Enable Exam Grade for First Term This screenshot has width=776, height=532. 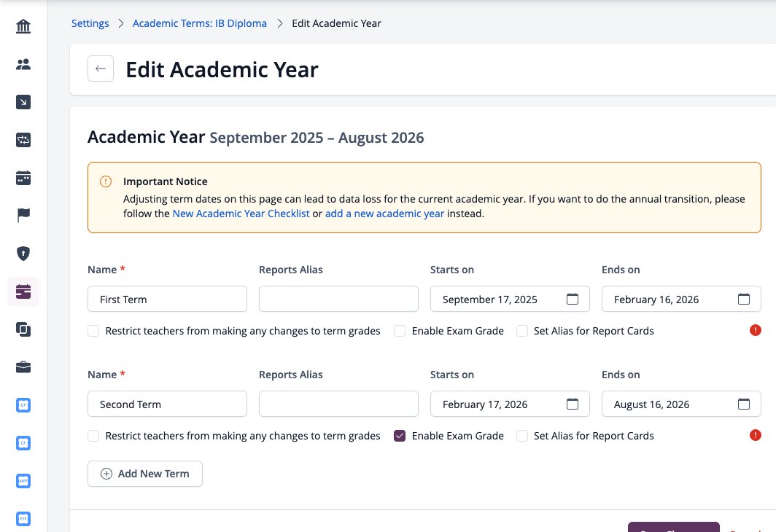point(400,331)
